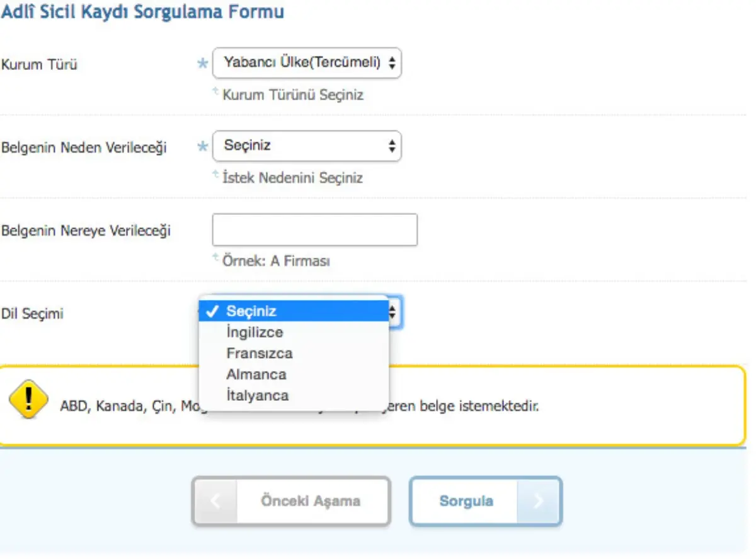Pick Almanca from the language options

coord(256,374)
